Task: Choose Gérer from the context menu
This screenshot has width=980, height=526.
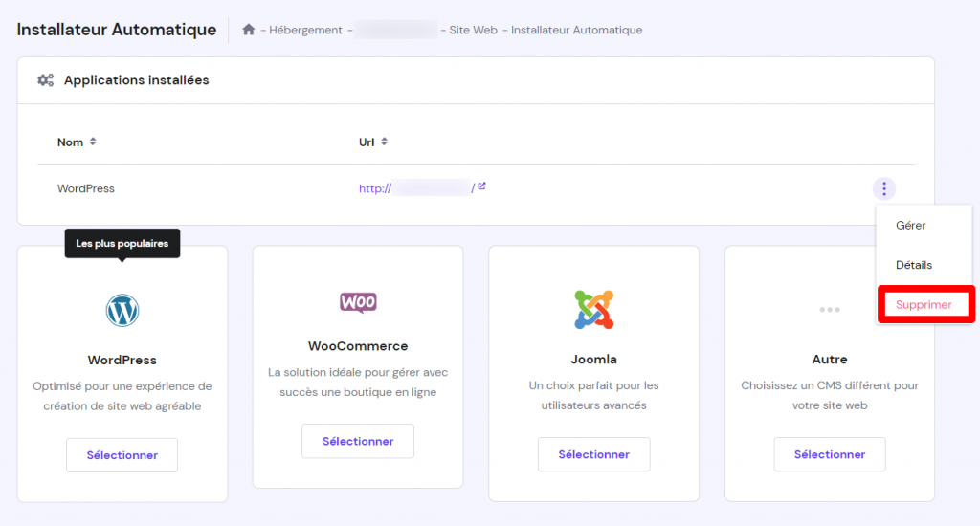Action: point(910,226)
